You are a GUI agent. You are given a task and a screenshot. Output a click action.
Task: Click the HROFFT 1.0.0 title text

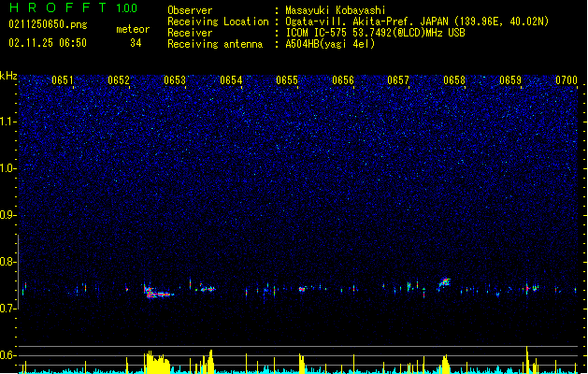click(x=73, y=7)
